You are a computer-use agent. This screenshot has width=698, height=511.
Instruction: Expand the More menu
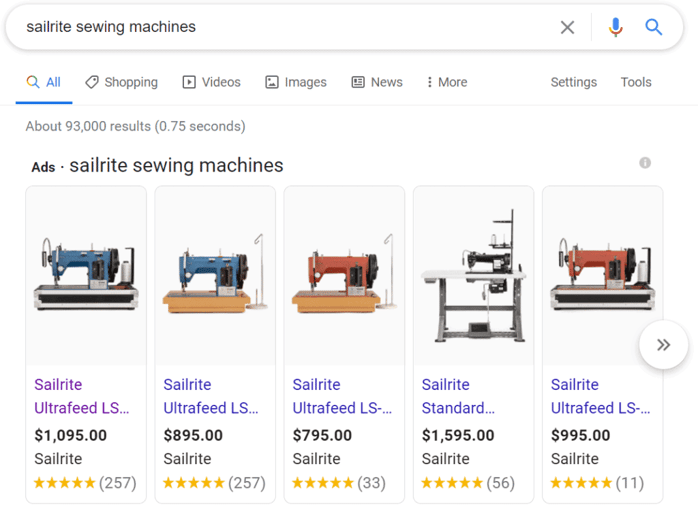pos(447,82)
